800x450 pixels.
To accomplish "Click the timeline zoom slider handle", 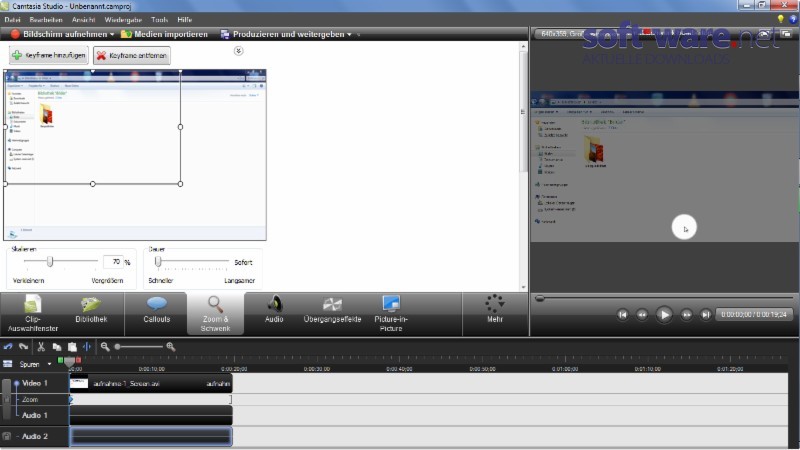I will [117, 347].
